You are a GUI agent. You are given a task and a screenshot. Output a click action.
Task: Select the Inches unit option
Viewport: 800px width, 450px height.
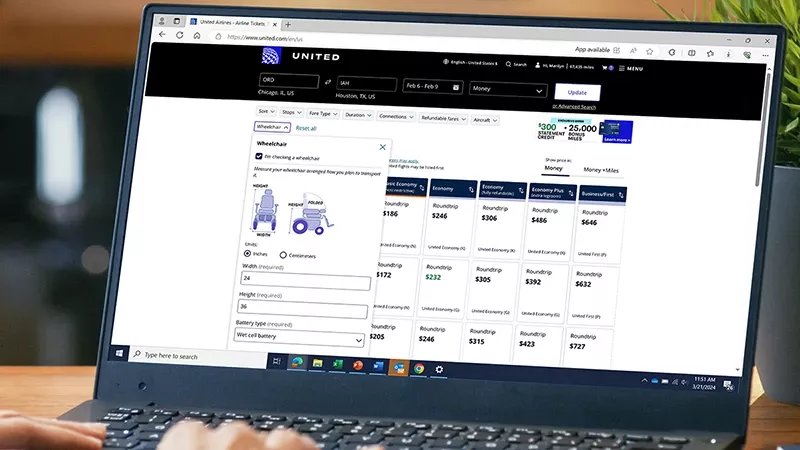coord(247,253)
